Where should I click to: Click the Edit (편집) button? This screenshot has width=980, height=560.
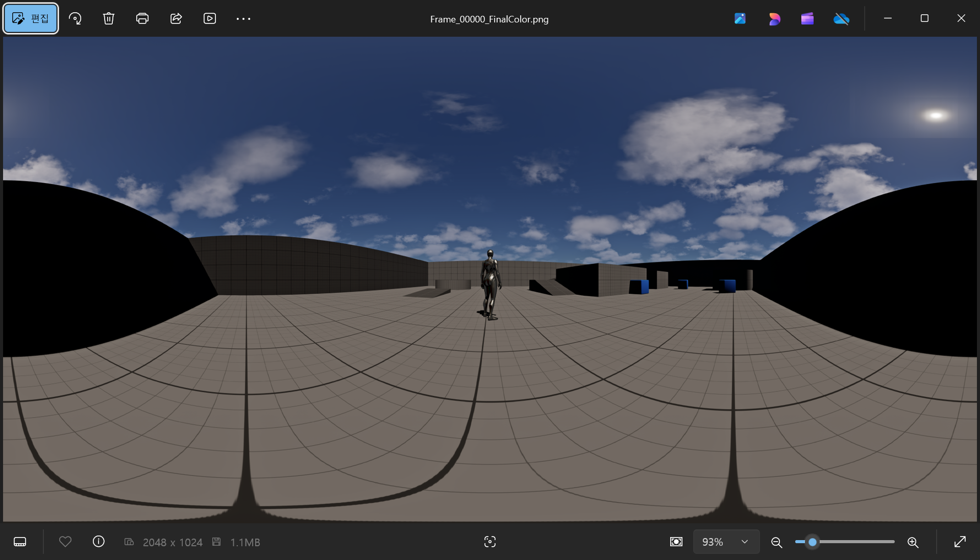[31, 19]
